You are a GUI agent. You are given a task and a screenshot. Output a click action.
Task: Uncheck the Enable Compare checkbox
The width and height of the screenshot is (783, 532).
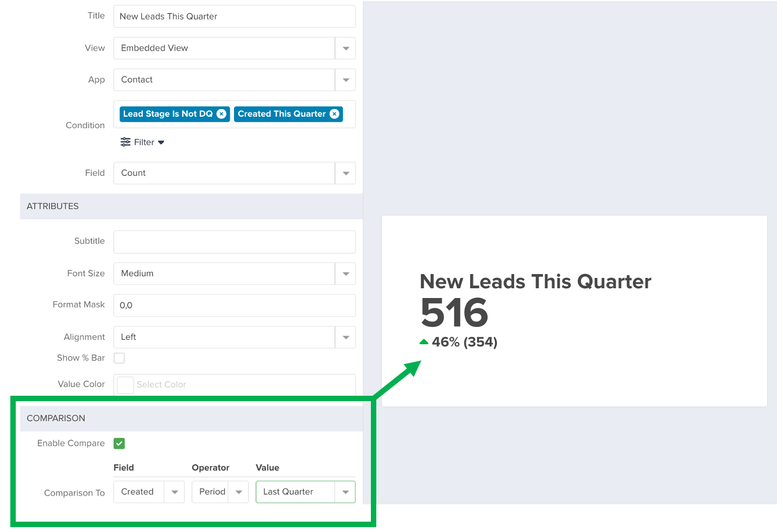click(119, 444)
